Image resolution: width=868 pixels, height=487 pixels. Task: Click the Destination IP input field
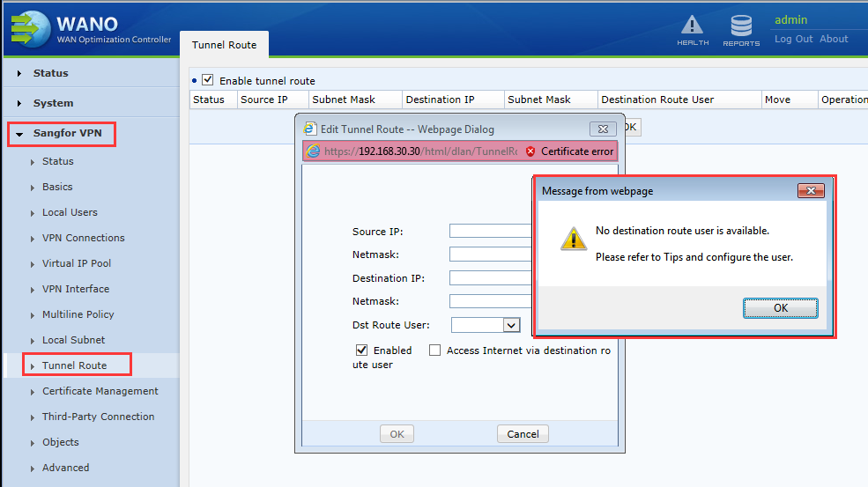pyautogui.click(x=491, y=277)
